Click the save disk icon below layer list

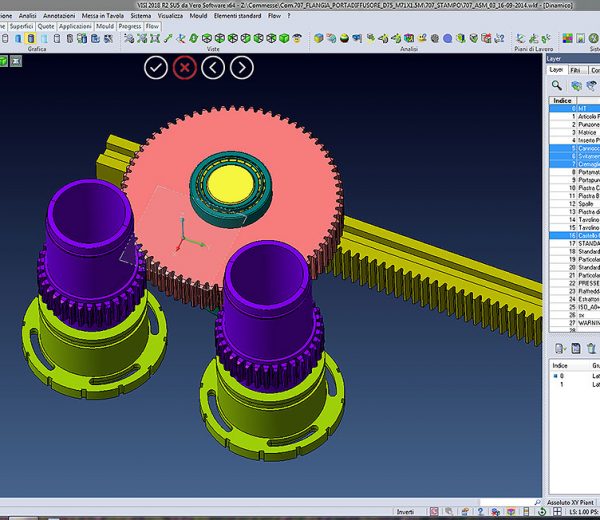(x=576, y=348)
